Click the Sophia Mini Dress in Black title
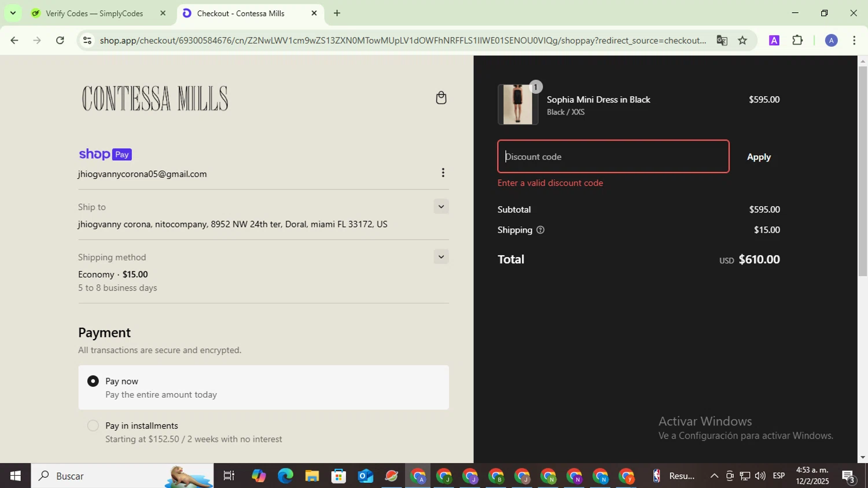The image size is (868, 488). click(x=598, y=100)
